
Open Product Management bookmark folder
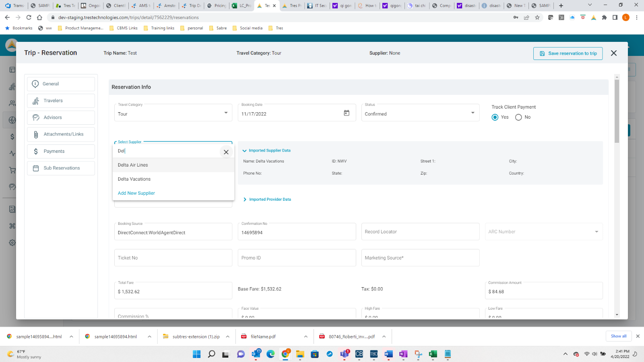80,28
